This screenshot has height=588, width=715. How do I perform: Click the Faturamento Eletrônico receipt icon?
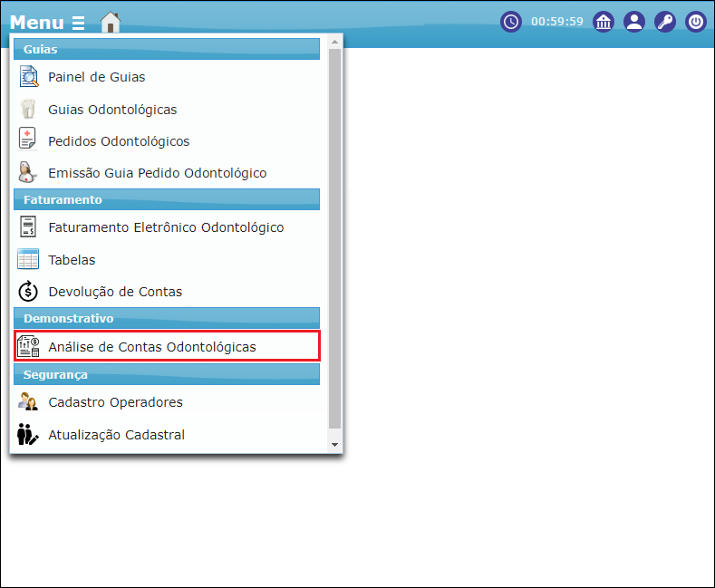pos(28,227)
